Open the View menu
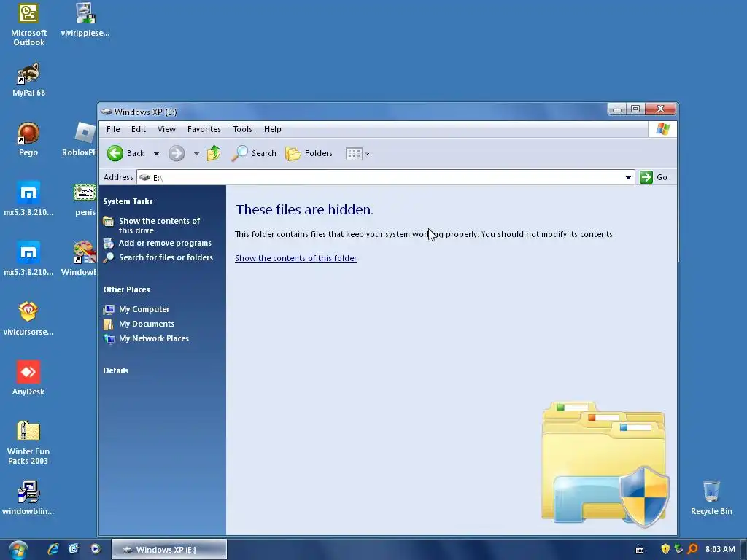Viewport: 747px width, 560px height. pyautogui.click(x=167, y=129)
